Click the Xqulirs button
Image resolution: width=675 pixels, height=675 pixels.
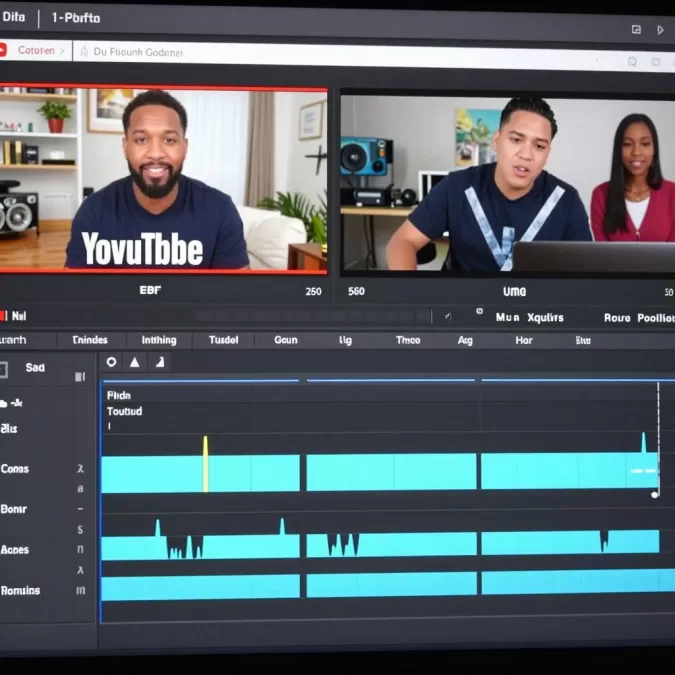pos(545,318)
